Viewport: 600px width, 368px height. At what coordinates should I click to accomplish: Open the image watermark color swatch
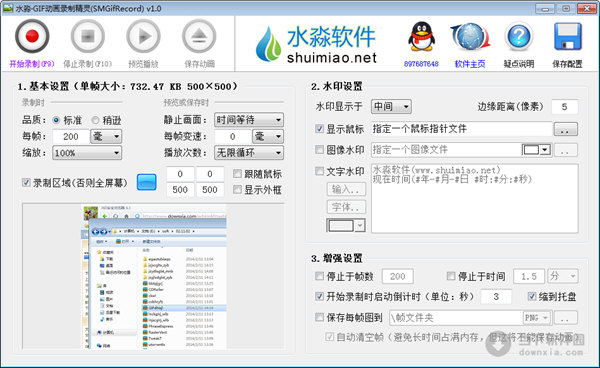[x=536, y=150]
